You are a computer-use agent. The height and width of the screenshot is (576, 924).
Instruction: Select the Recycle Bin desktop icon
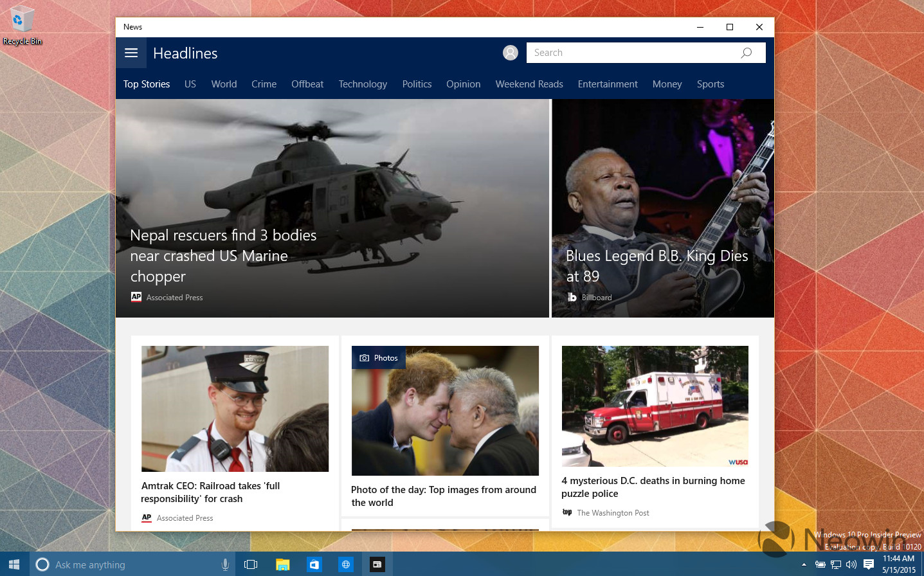click(x=23, y=26)
